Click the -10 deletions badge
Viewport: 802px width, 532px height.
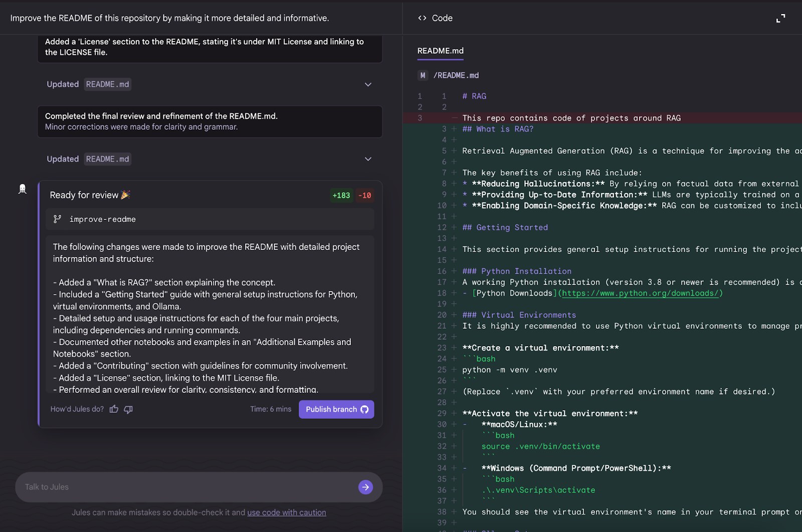point(365,195)
